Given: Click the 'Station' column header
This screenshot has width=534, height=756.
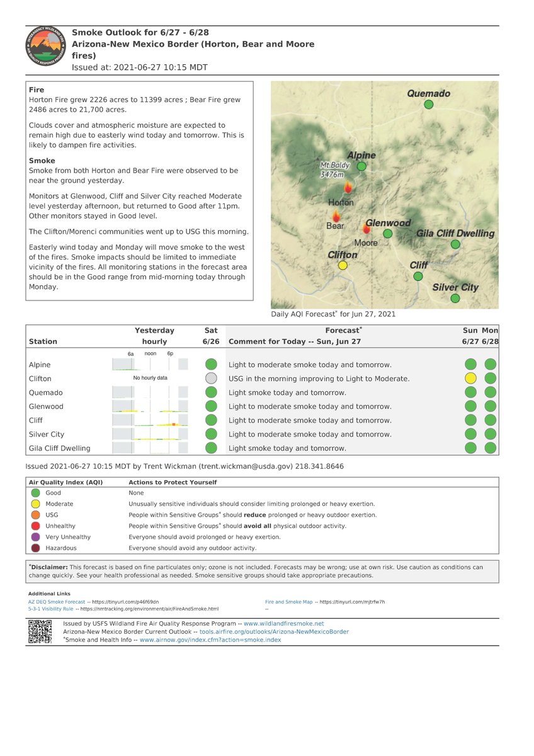Looking at the screenshot, I should point(43,341).
